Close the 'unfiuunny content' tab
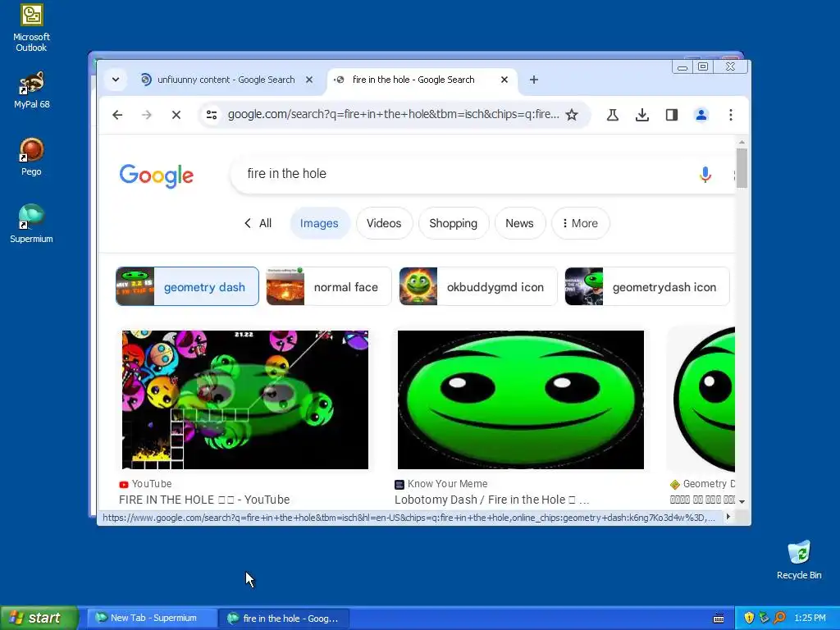This screenshot has height=630, width=840. pyautogui.click(x=309, y=80)
